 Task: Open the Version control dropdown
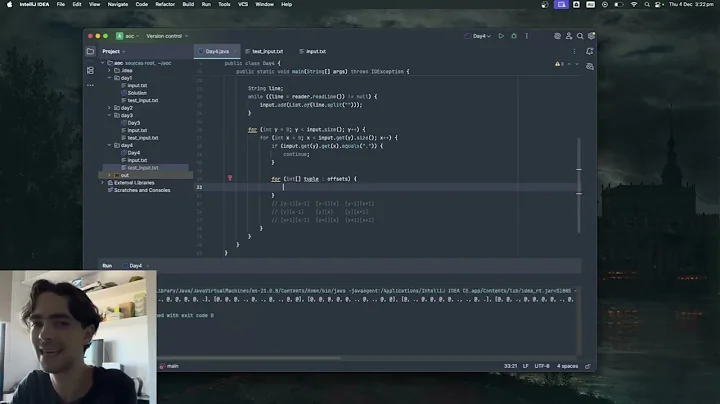click(x=167, y=36)
